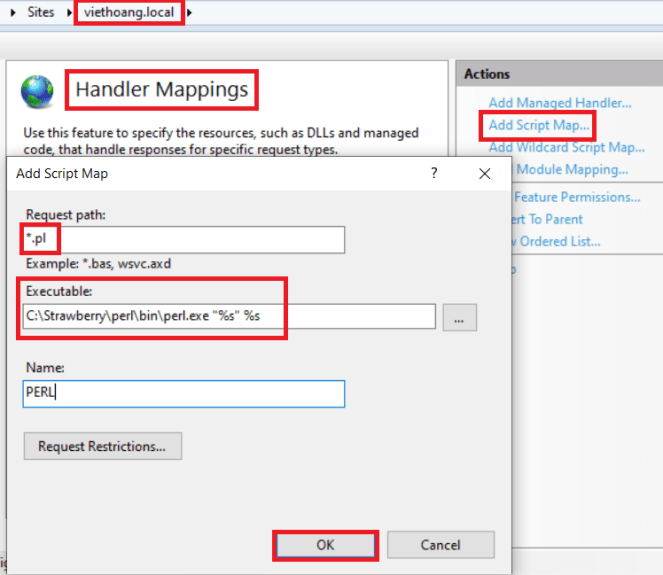The image size is (663, 575).
Task: Confirm the script map with OK
Action: pos(325,545)
